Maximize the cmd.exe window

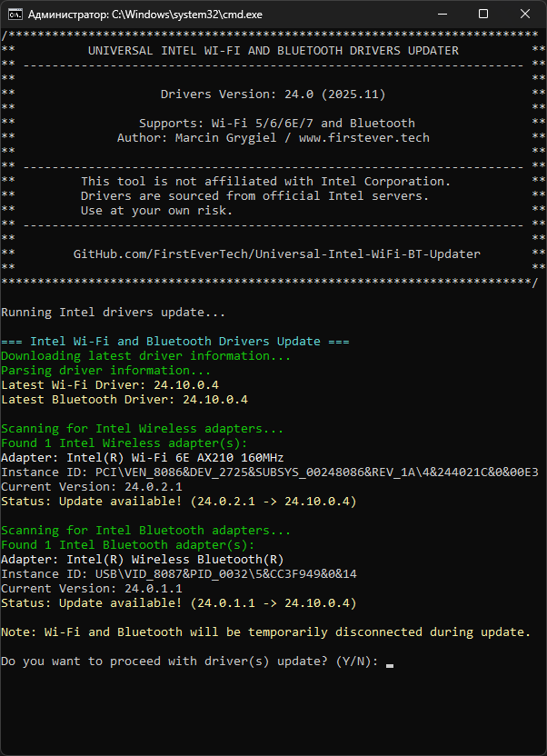coord(483,15)
